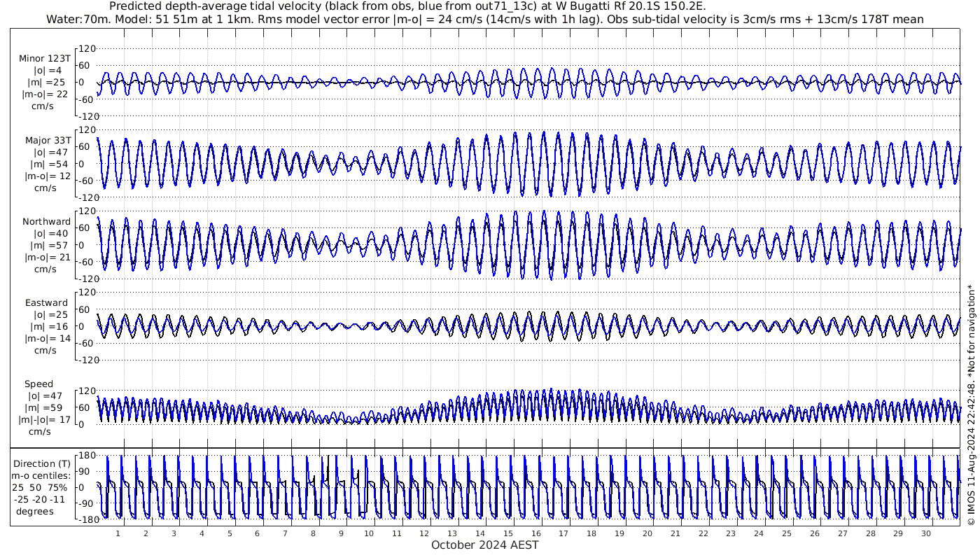Click '|m| =25' value in Minor panel
The image size is (980, 560).
45,83
